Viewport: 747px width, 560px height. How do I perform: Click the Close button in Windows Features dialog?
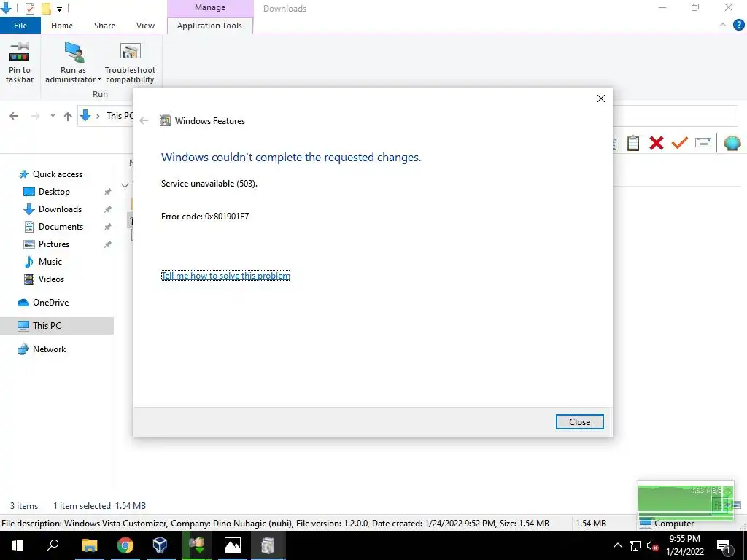click(579, 422)
